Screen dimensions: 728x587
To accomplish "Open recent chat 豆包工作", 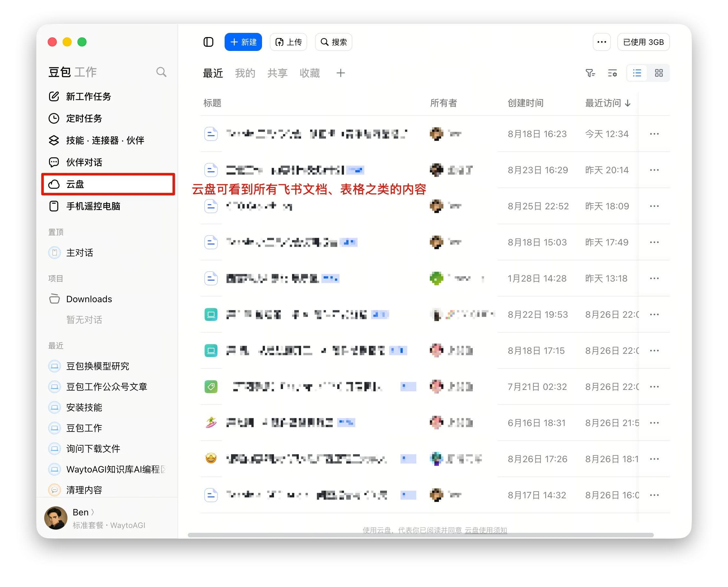I will tap(108, 428).
